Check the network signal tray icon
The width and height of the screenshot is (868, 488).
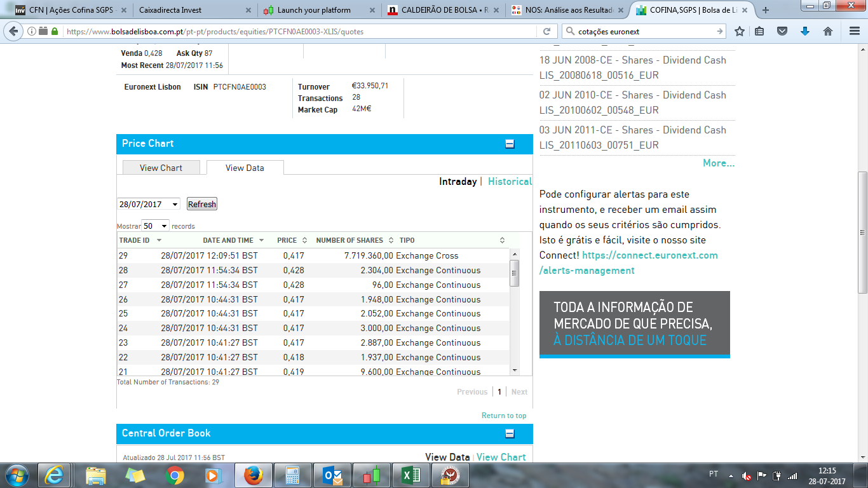pyautogui.click(x=792, y=475)
